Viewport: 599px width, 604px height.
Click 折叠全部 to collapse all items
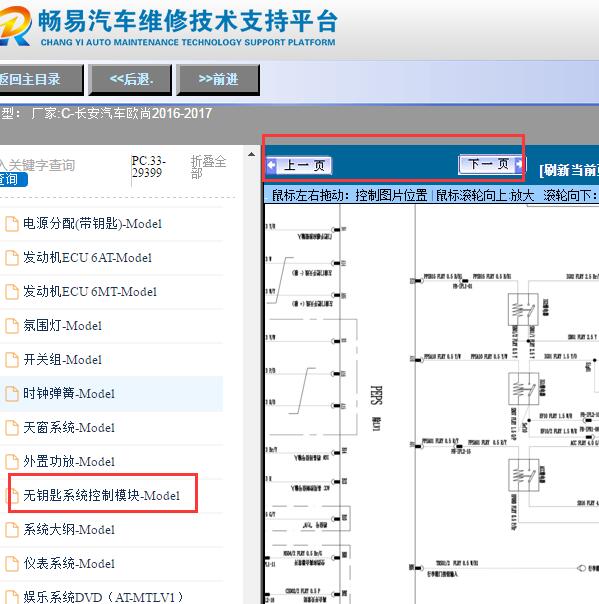[208, 166]
